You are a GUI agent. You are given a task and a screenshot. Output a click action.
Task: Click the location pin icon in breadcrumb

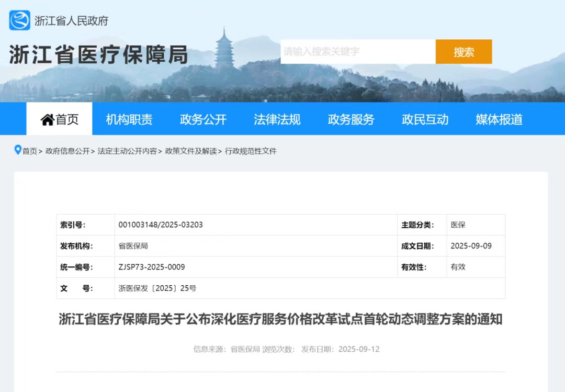(x=18, y=150)
